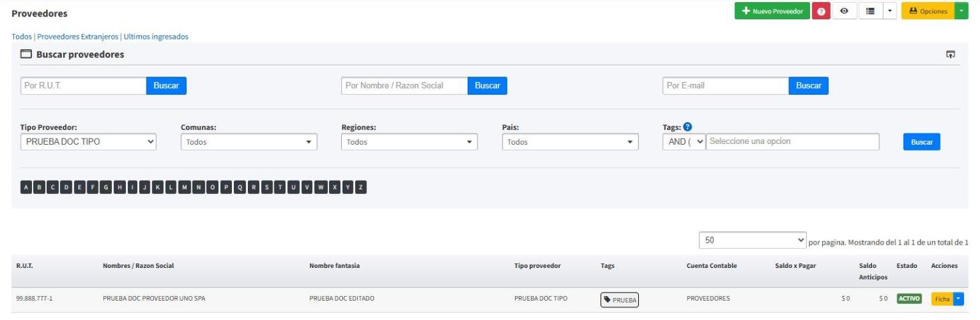
Task: Click the Nuevo Proveedor button
Action: click(x=772, y=11)
